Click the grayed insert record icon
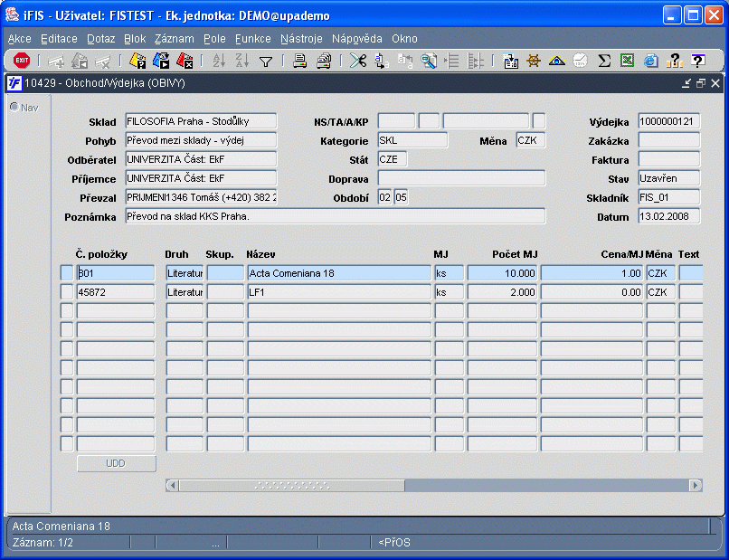The image size is (729, 560). [56, 61]
